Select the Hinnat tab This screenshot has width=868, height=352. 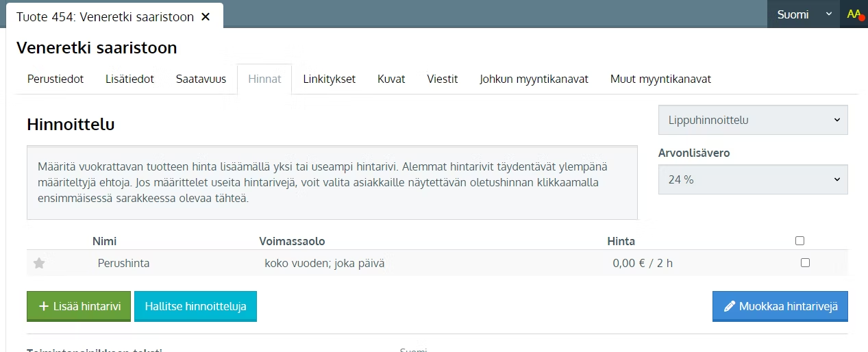(264, 79)
